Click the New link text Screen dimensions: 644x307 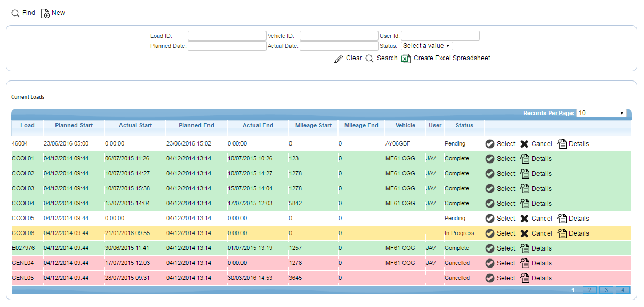pyautogui.click(x=59, y=13)
